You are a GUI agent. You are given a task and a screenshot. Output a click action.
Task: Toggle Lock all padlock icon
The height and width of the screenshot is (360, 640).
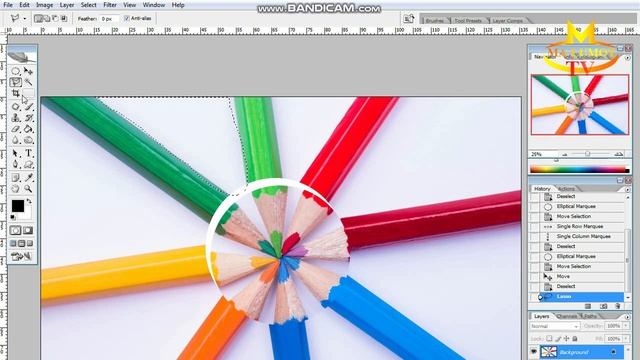(575, 339)
